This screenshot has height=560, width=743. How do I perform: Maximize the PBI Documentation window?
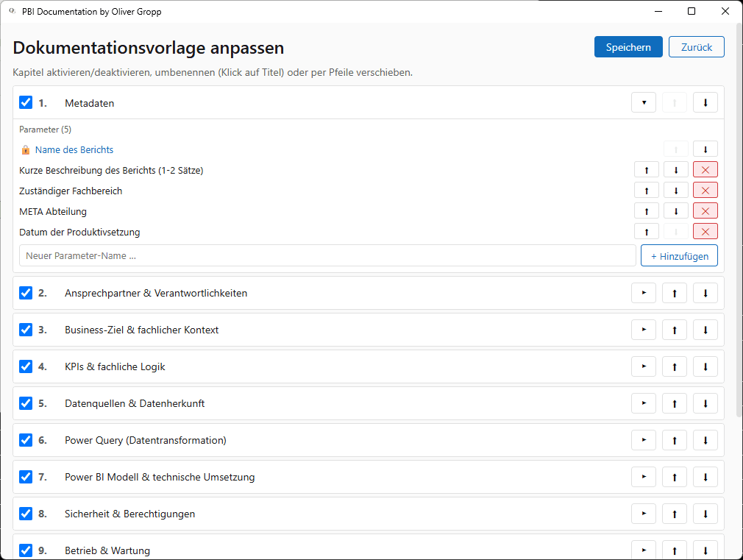point(692,11)
